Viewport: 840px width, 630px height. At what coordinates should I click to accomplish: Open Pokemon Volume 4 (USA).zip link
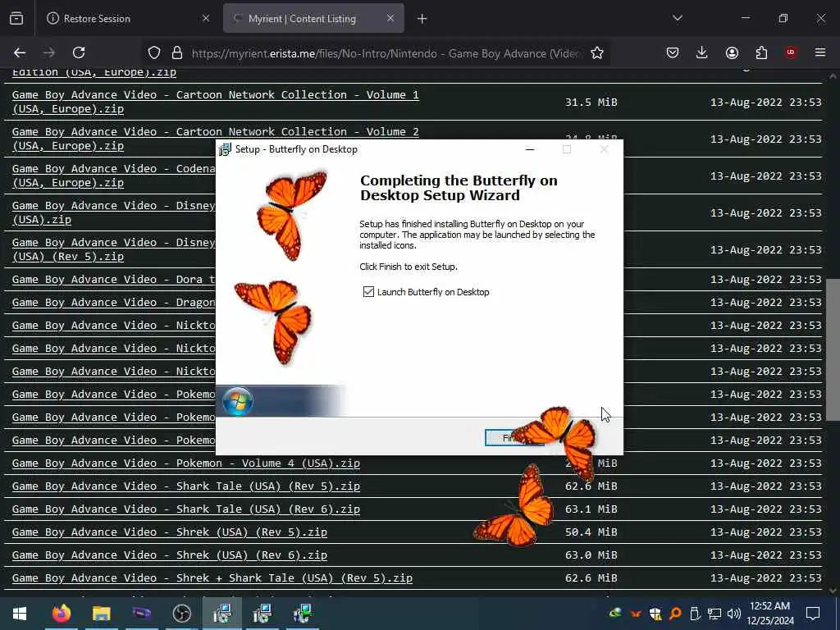(x=186, y=463)
